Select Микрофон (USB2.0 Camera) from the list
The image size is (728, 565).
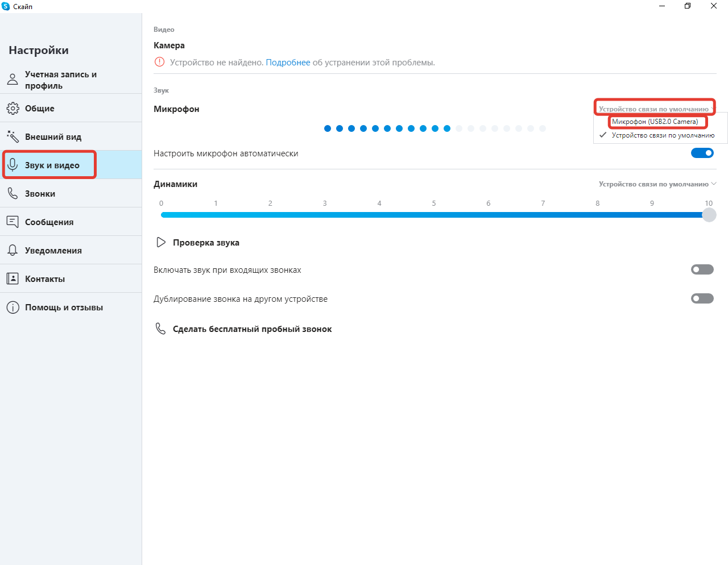click(655, 122)
